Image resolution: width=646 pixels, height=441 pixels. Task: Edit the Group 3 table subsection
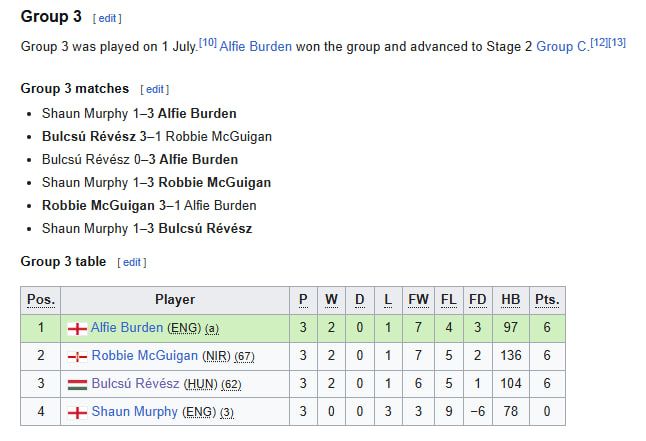132,263
